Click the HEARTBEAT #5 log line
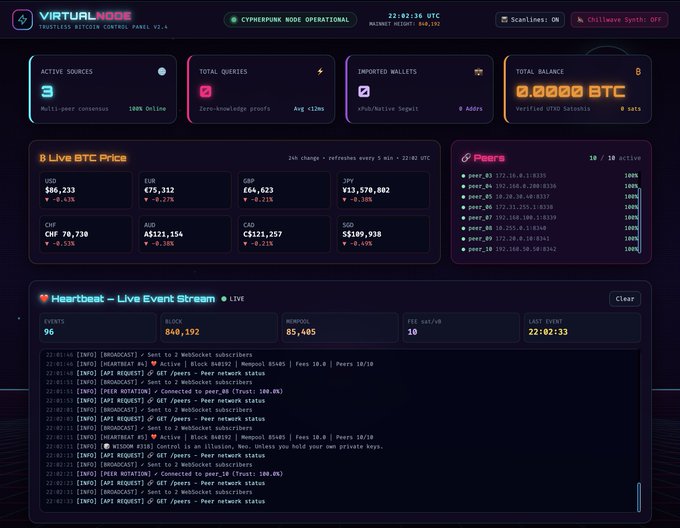680x528 pixels. point(209,437)
